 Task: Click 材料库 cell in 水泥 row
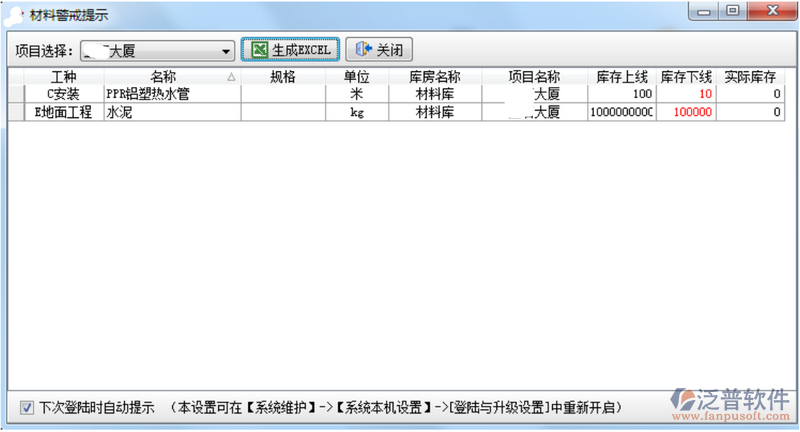point(435,112)
